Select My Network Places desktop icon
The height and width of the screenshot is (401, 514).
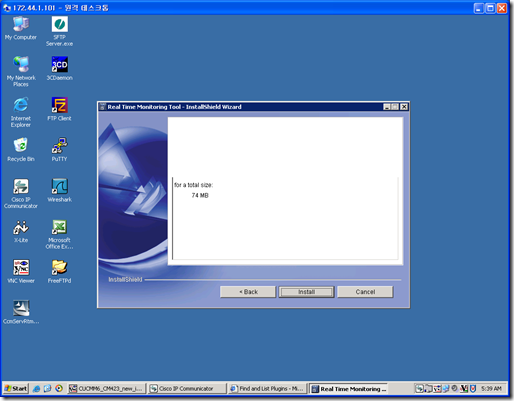21,72
